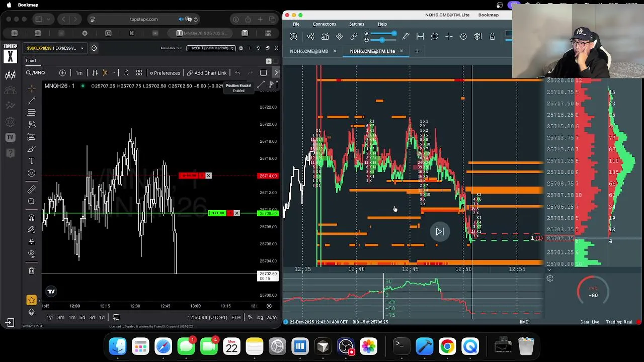Open chart Preferences

[x=165, y=73]
